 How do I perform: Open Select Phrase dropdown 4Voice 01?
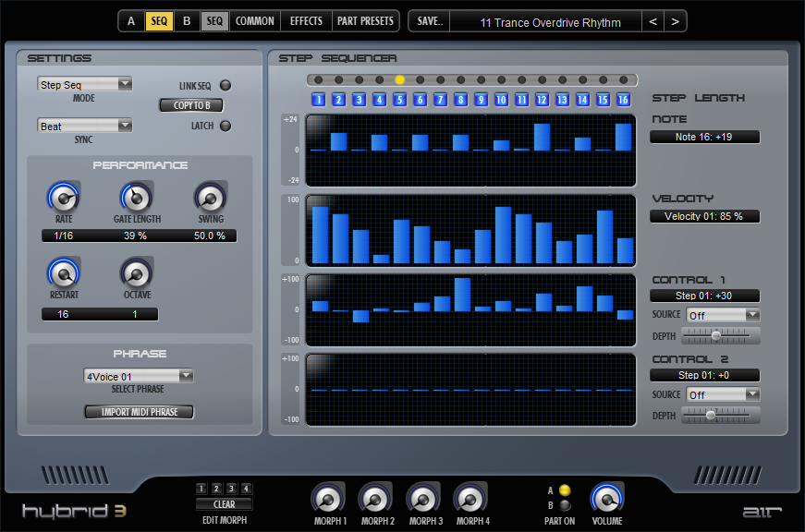point(138,376)
